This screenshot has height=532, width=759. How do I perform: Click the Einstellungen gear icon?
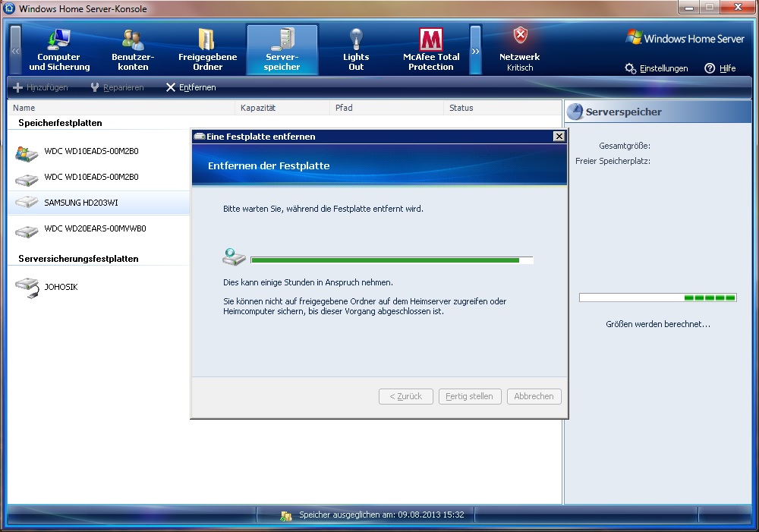630,68
